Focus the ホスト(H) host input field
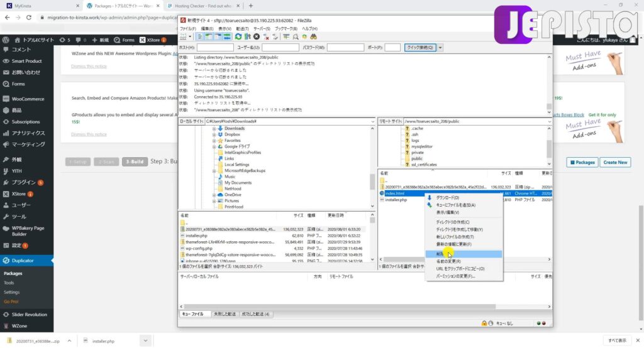The height and width of the screenshot is (348, 644). coord(215,48)
